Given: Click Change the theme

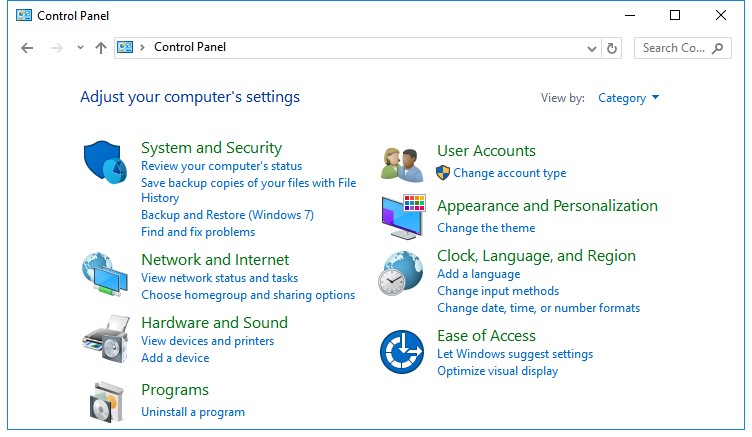Looking at the screenshot, I should [486, 228].
